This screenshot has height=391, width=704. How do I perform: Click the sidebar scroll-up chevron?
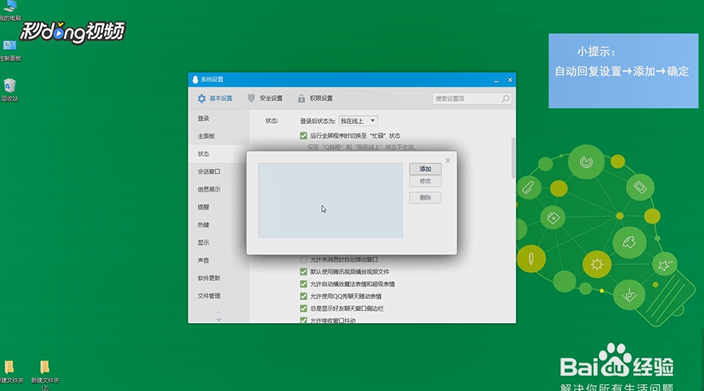pyautogui.click(x=219, y=312)
